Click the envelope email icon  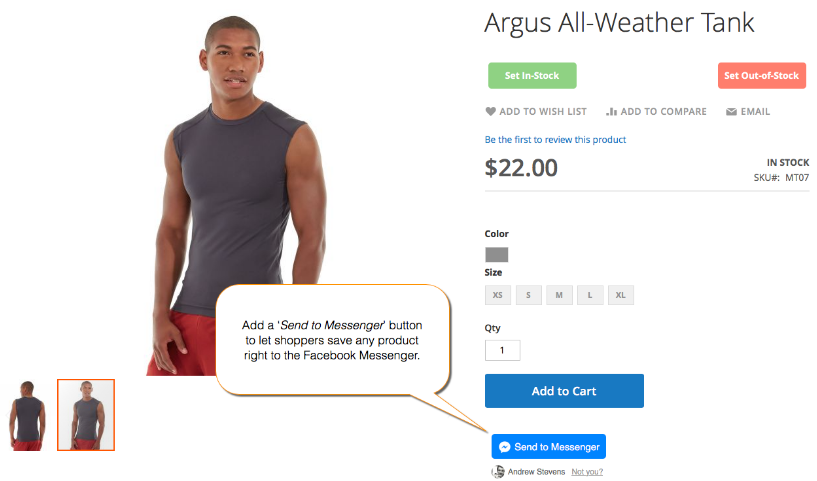click(731, 112)
